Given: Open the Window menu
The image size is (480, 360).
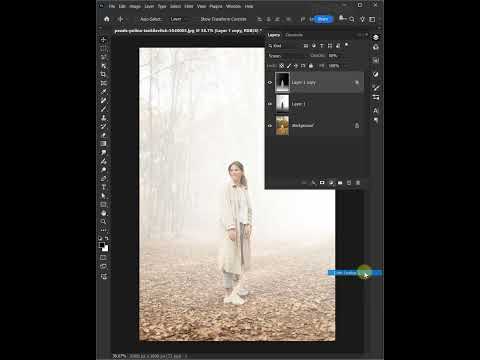Looking at the screenshot, I should [x=233, y=6].
